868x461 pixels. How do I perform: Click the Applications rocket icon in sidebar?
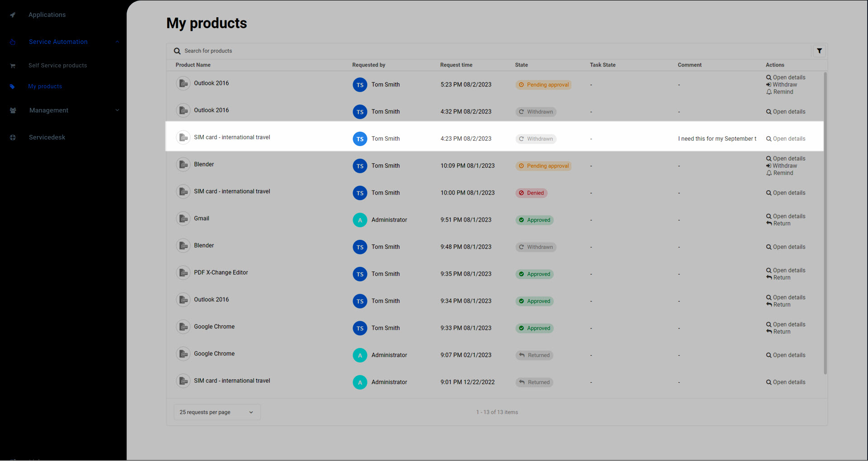tap(13, 15)
